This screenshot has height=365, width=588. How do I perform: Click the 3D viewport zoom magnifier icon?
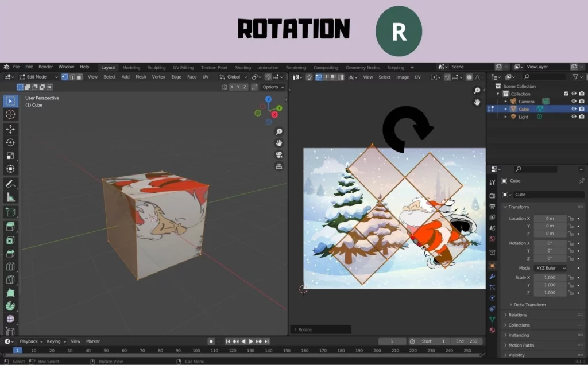pos(279,131)
